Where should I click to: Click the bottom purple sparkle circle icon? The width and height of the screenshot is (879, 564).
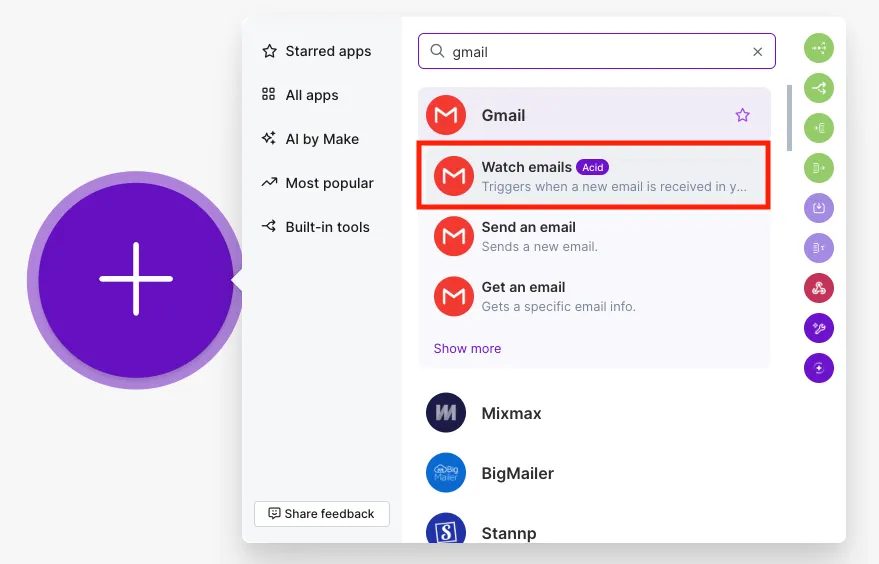(x=818, y=368)
